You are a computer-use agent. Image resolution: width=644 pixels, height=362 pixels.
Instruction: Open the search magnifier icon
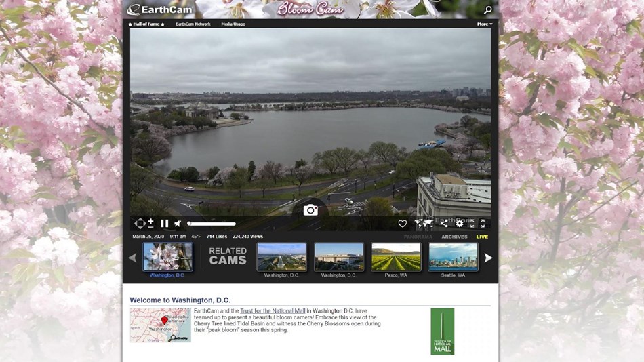(x=487, y=9)
